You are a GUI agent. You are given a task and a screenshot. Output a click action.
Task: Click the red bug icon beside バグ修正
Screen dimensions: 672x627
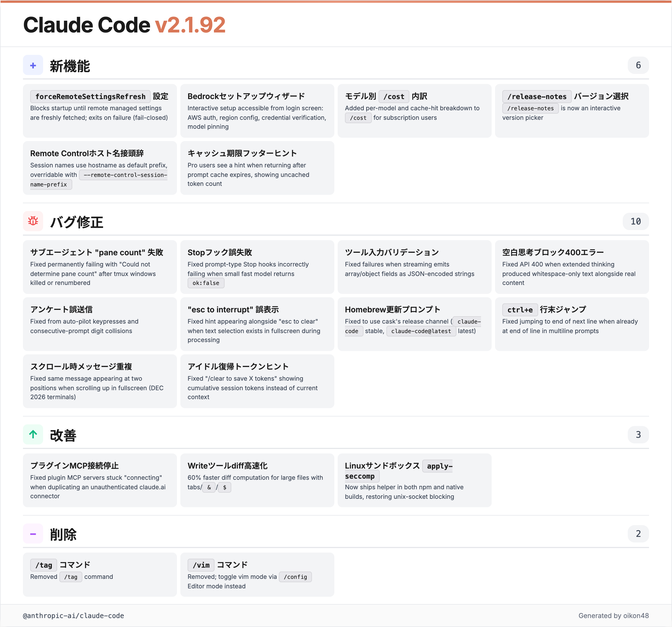(x=33, y=221)
